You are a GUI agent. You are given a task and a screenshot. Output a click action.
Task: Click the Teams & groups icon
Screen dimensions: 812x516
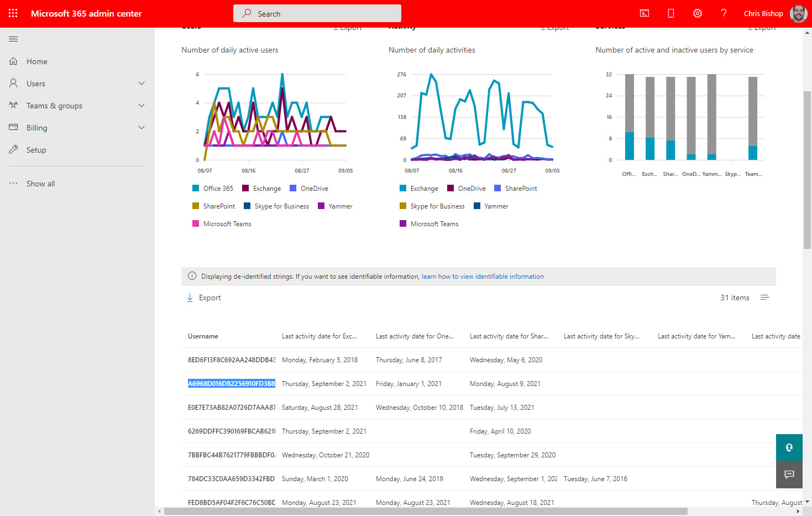13,105
